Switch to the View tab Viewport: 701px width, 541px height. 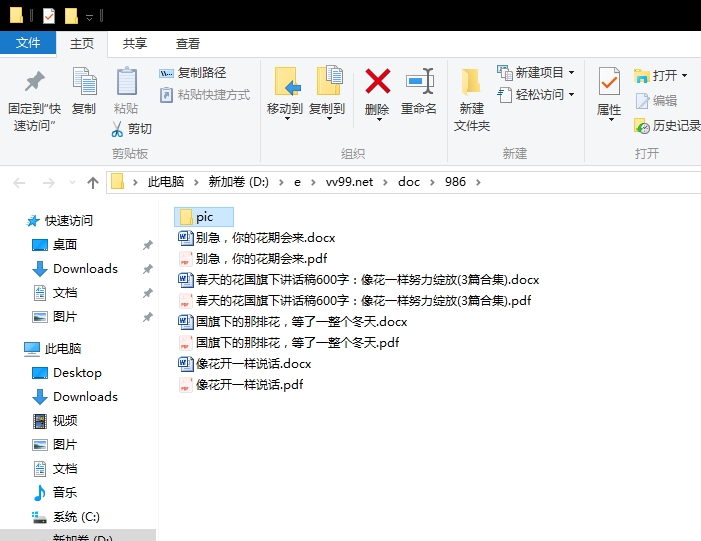[187, 44]
